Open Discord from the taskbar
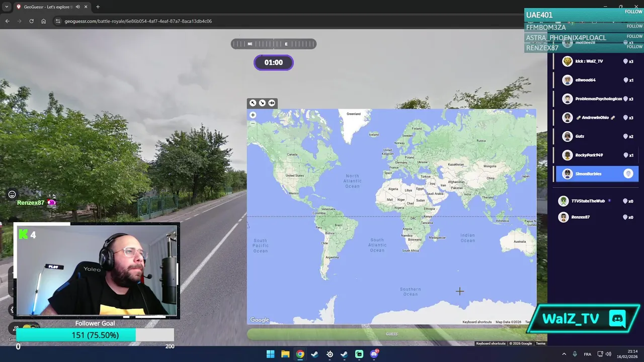Viewport: 644px width, 362px height. click(x=374, y=354)
